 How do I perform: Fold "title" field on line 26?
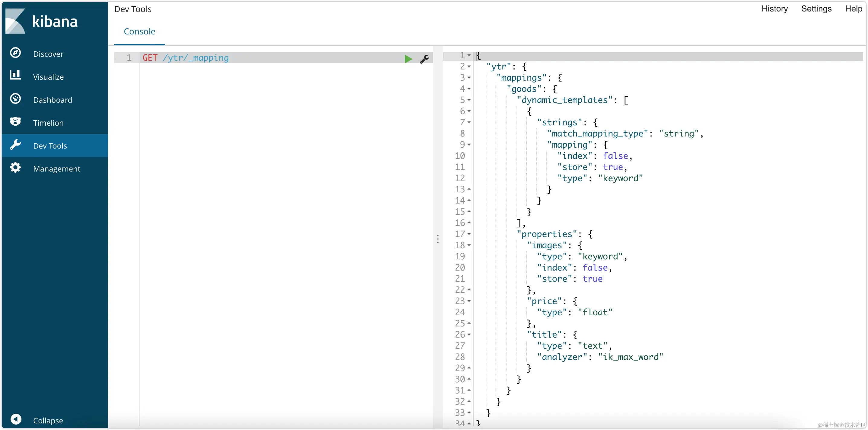tap(469, 335)
